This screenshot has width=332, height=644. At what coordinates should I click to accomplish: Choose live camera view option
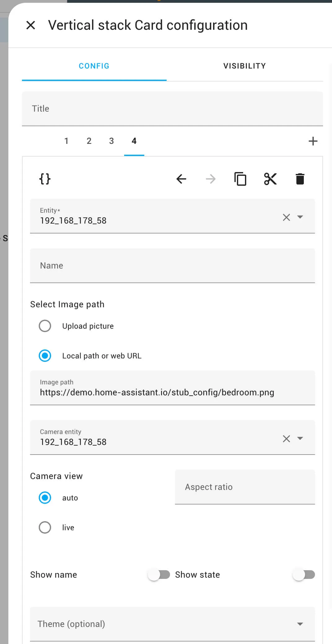point(45,527)
